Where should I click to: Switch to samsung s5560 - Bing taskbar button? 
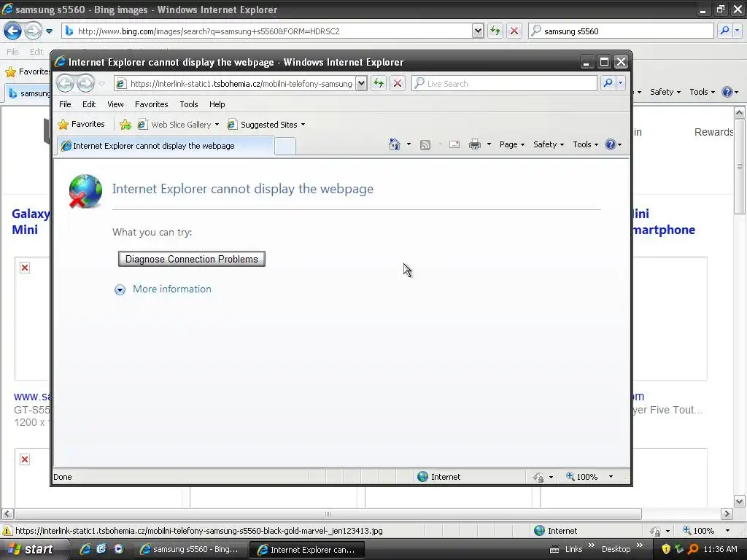pyautogui.click(x=189, y=550)
